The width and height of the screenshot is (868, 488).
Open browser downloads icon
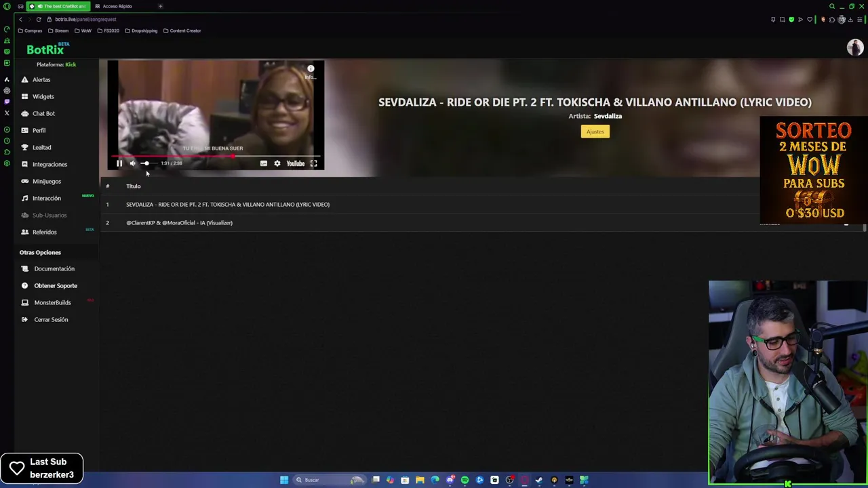coord(850,20)
